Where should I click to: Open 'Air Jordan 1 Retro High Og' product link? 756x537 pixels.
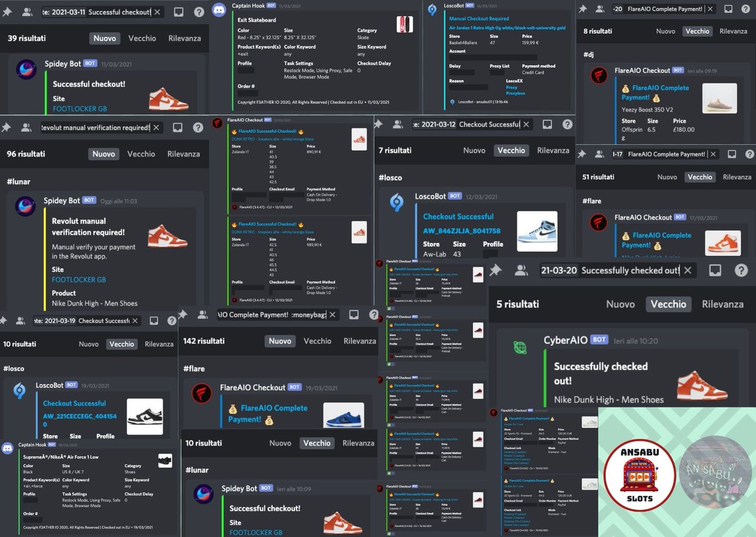click(507, 28)
